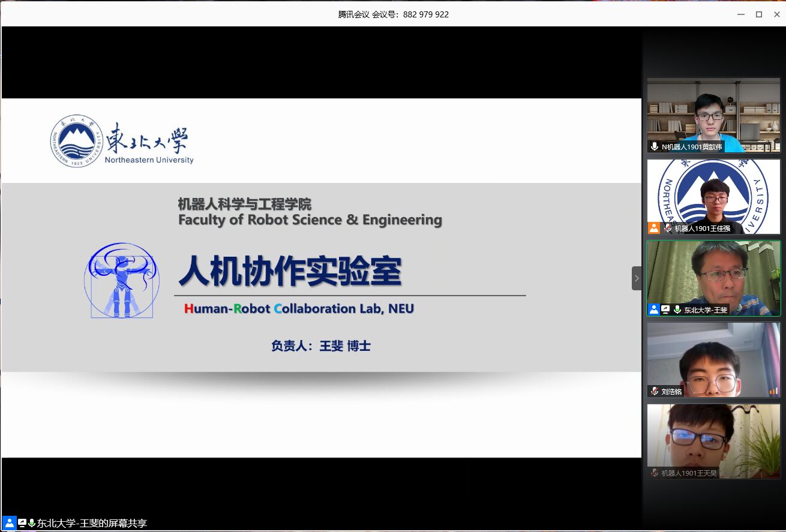Click green microphone icon on 东北大学-王斐 tile

coord(677,309)
